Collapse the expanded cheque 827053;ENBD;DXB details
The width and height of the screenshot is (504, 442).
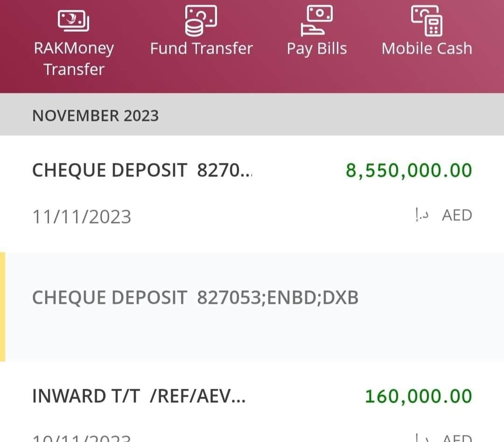pyautogui.click(x=252, y=307)
